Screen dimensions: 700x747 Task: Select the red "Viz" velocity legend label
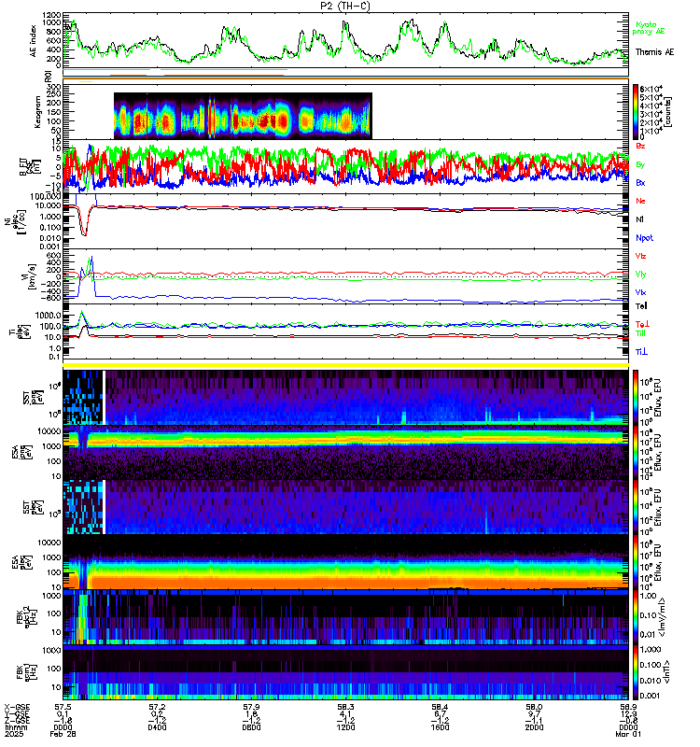pos(640,256)
